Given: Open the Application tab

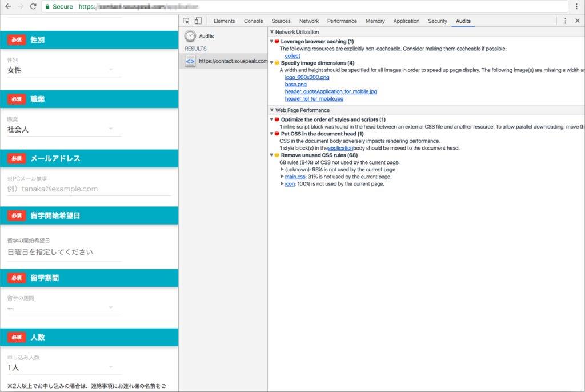Looking at the screenshot, I should pyautogui.click(x=406, y=21).
